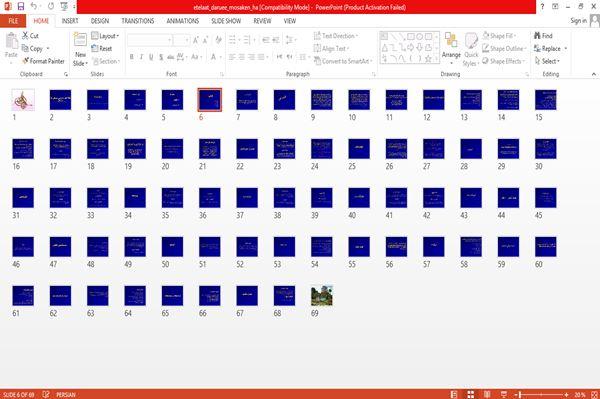The width and height of the screenshot is (600, 399).
Task: Click the Undo arrow icon
Action: (34, 6)
